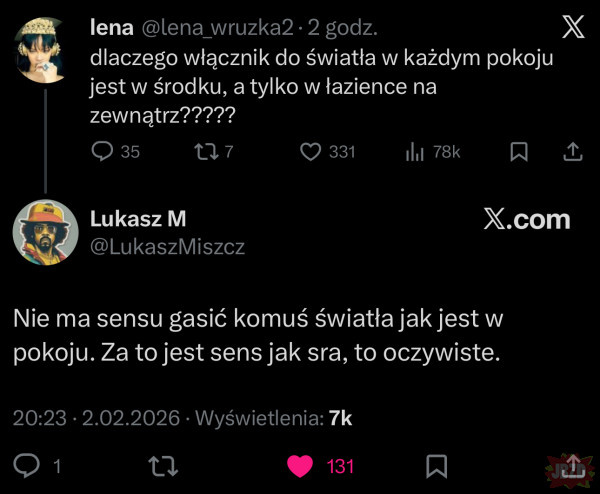Like lena's tweet with the heart icon
The image size is (600, 494).
[x=311, y=152]
